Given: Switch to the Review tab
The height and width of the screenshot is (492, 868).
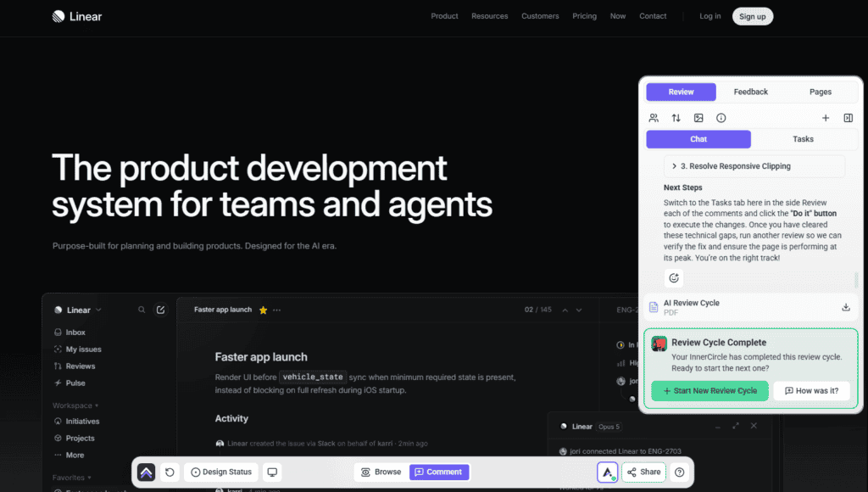Looking at the screenshot, I should click(x=681, y=92).
